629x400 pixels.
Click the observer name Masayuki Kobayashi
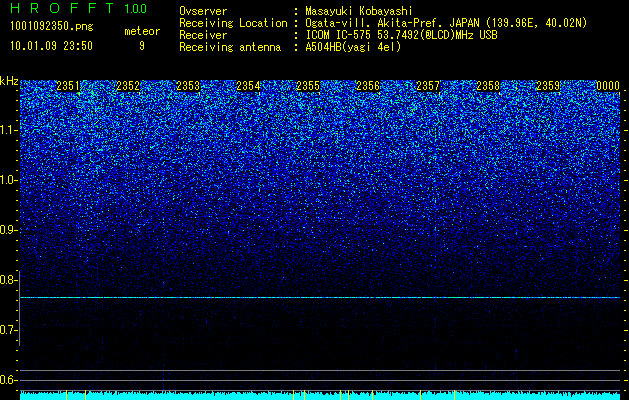[359, 11]
